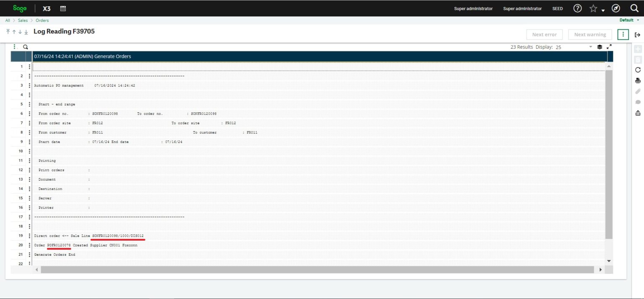Screen dimensions: 644x299
Task: Open the Default dashboard dropdown
Action: tap(637, 20)
